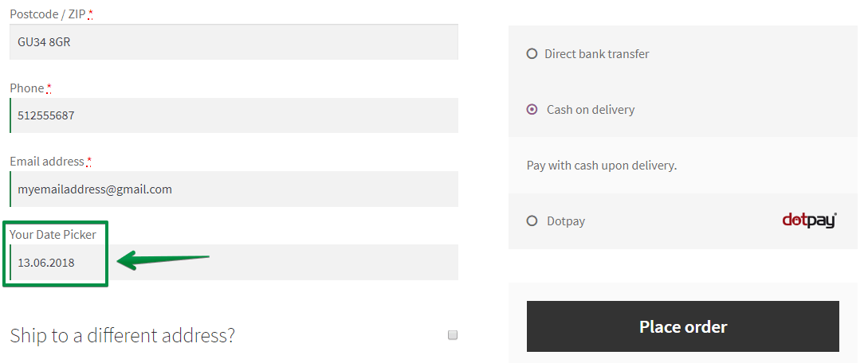Click into the Phone number field
This screenshot has height=363, width=868.
point(234,115)
